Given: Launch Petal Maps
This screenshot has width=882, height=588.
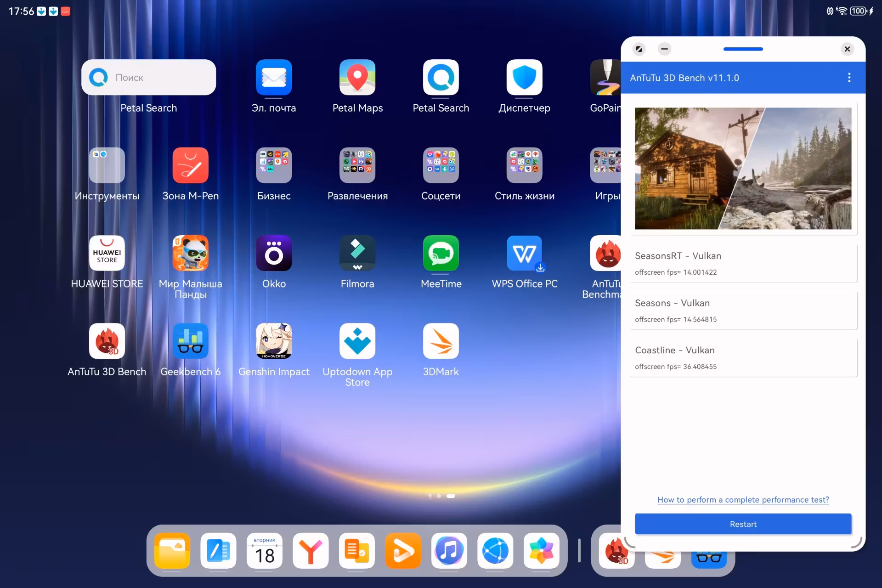Looking at the screenshot, I should pos(357,77).
